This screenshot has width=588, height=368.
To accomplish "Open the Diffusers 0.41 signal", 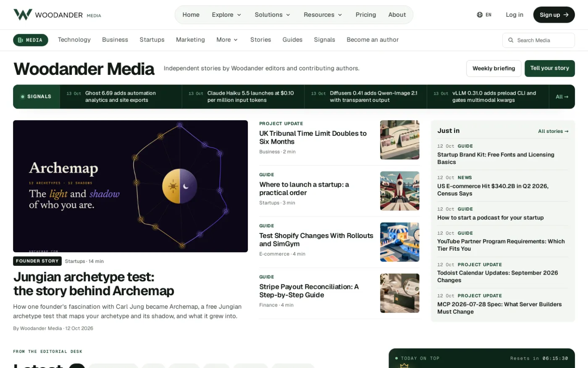I will tap(365, 97).
